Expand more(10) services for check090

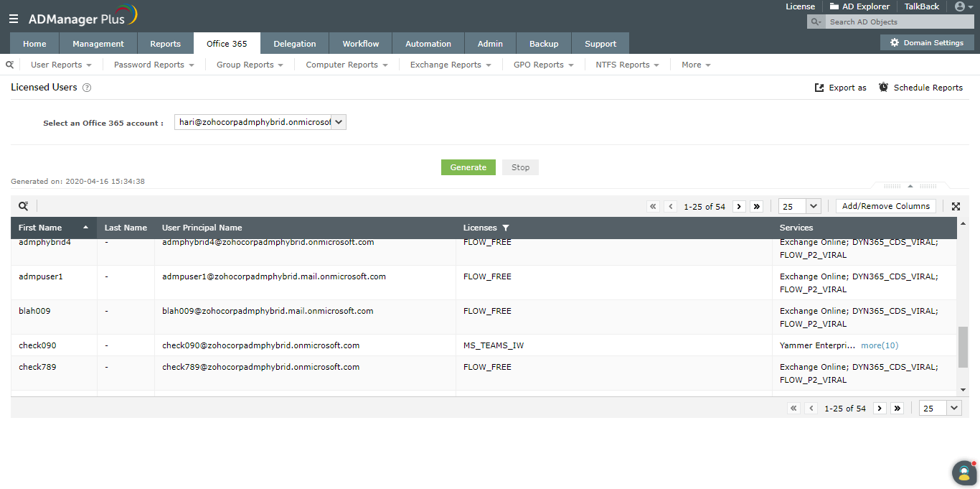point(880,345)
